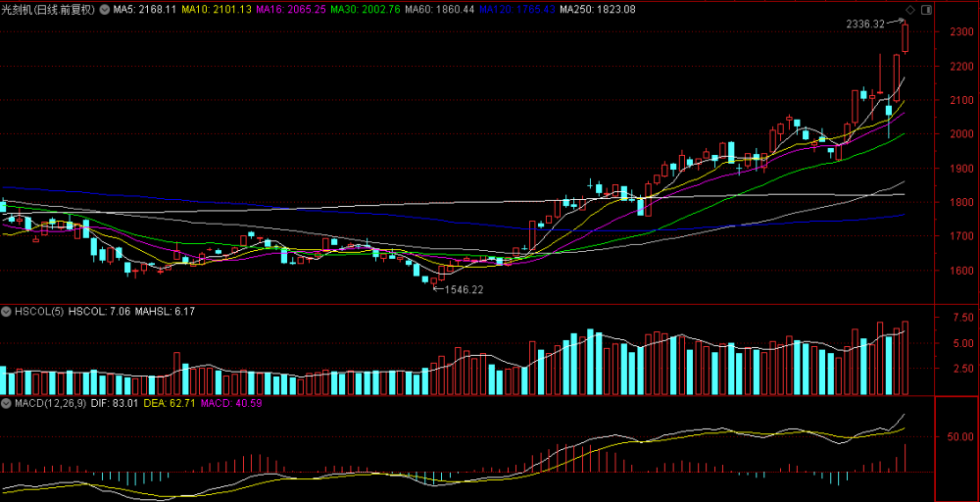Click the 50.00 MACD axis label
This screenshot has width=980, height=502.
point(959,436)
